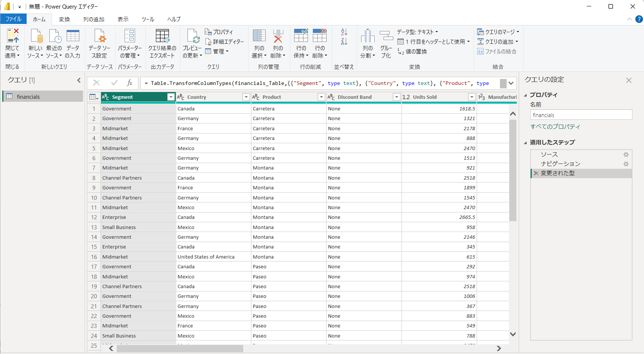Click the 列の選択 (Choose Columns) icon
Screen dimensions: 644x354
(259, 36)
